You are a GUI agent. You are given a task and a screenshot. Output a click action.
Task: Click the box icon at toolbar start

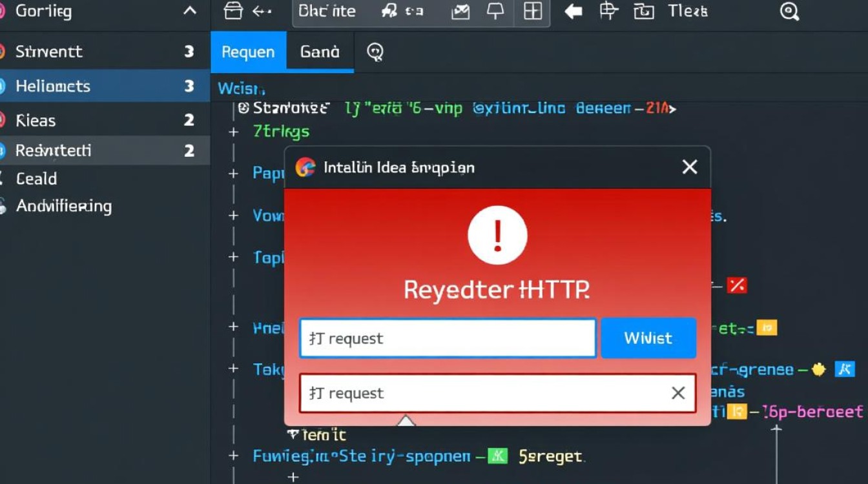[x=231, y=12]
